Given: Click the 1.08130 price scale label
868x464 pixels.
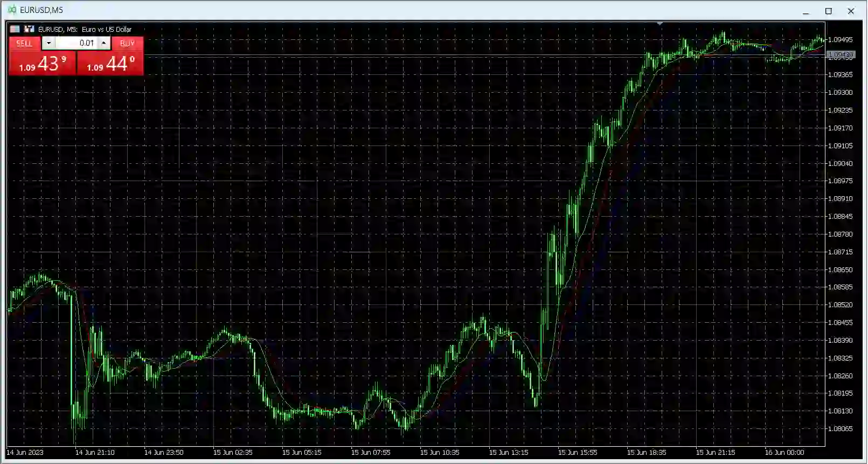Looking at the screenshot, I should (841, 411).
